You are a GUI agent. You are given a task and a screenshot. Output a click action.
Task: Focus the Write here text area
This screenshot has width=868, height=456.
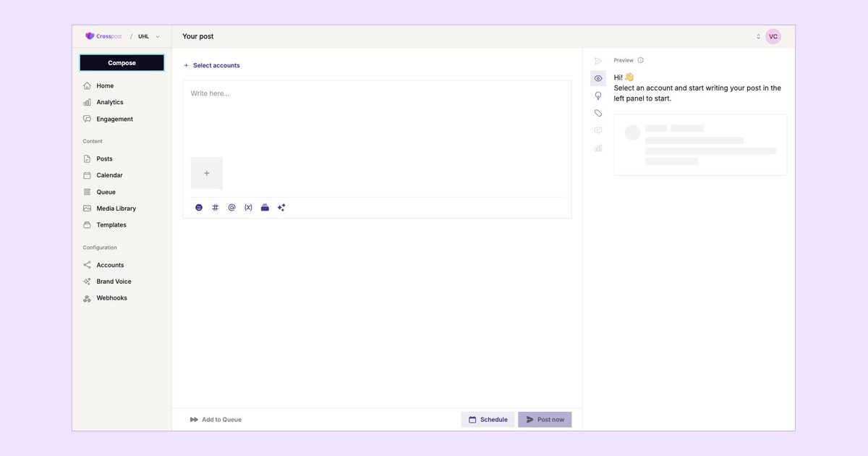point(377,116)
